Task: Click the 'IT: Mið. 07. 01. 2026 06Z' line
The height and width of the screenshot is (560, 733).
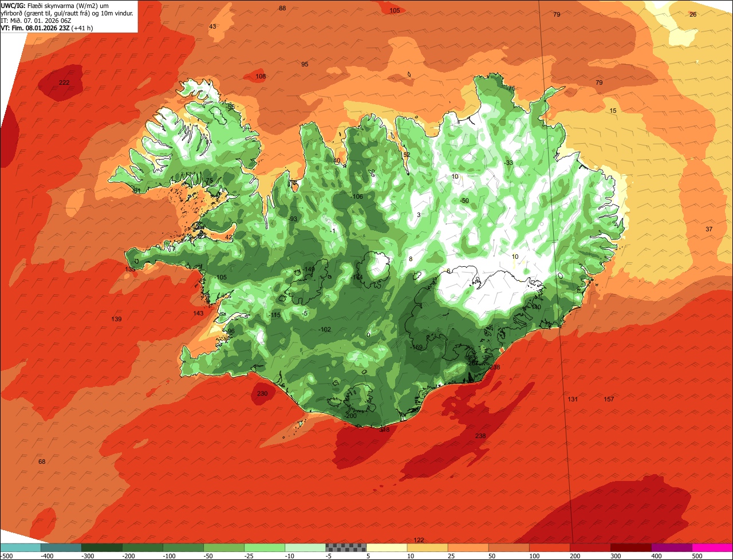Action: [x=36, y=20]
